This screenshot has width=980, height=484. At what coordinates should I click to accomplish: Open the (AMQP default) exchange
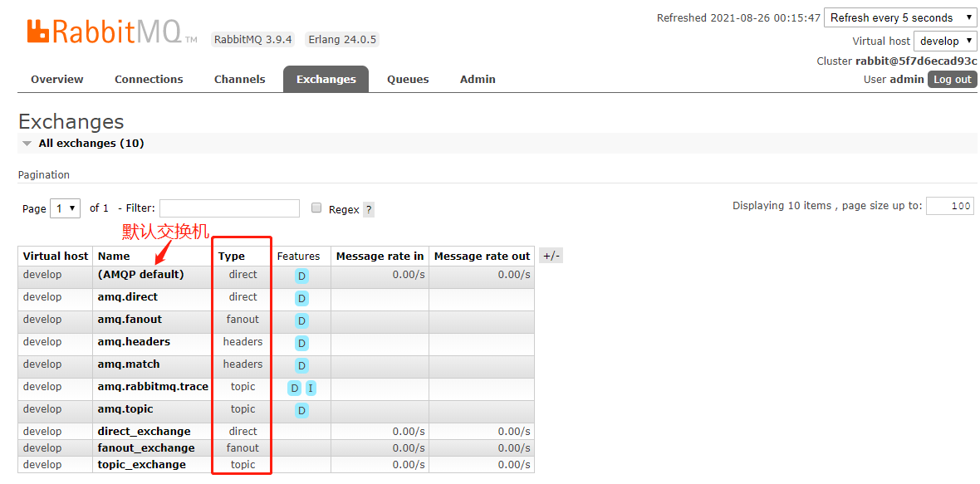[140, 274]
